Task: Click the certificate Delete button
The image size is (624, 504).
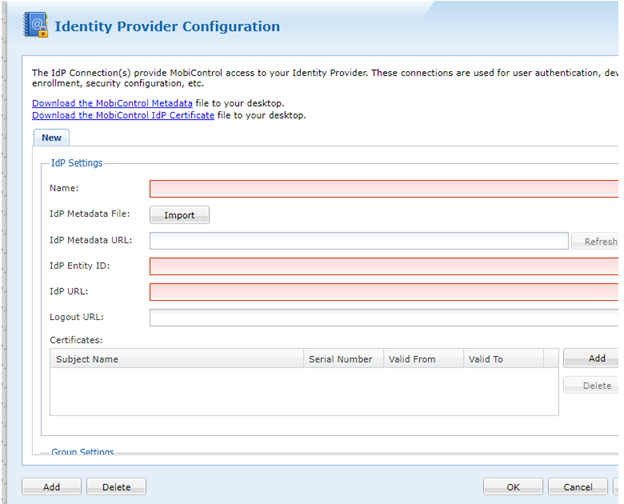Action: pyautogui.click(x=594, y=385)
